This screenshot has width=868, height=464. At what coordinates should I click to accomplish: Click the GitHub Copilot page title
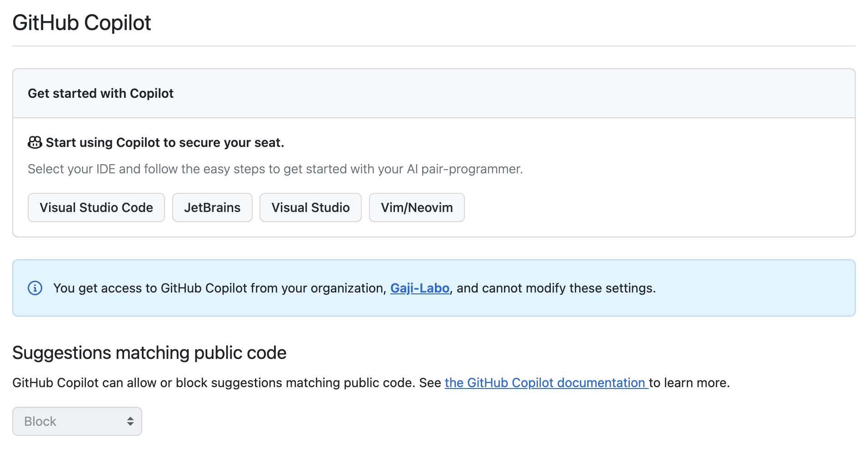(82, 22)
